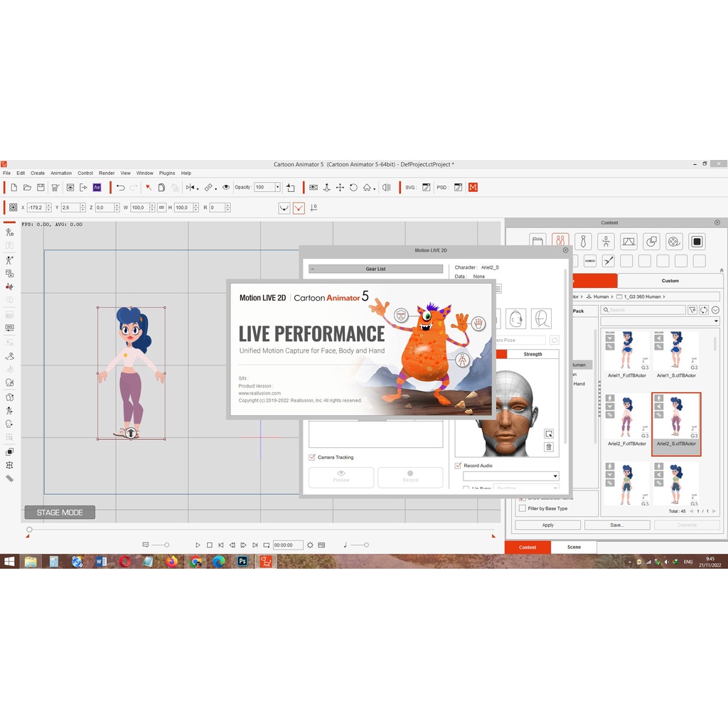Click the Content folder icon category
Image resolution: width=728 pixels, height=728 pixels.
pos(537,242)
